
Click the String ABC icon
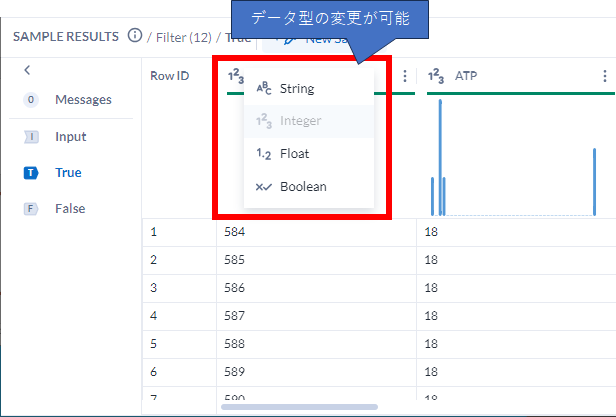point(264,89)
